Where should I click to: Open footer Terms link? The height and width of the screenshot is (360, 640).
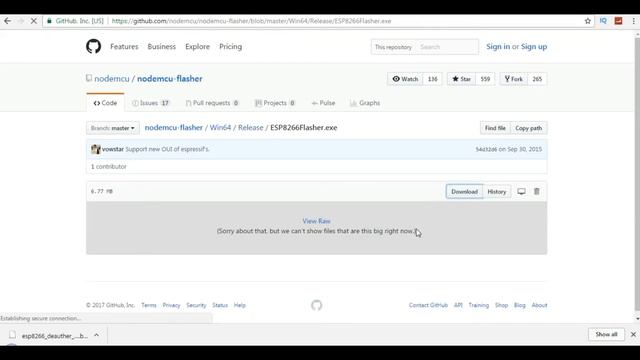[149, 305]
